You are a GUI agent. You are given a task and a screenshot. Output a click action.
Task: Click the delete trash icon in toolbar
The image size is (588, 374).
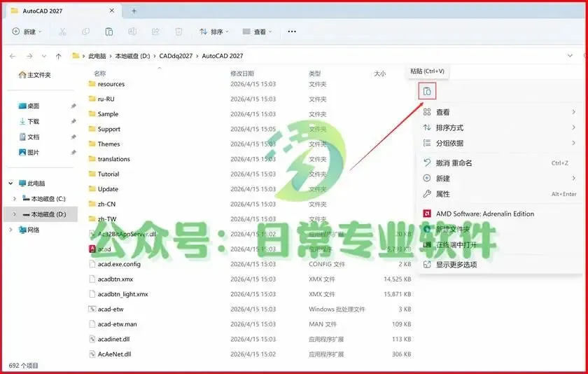(179, 32)
